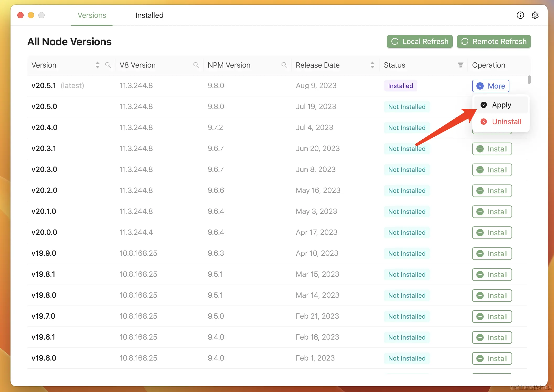Choose Apply from the dropdown menu
Viewport: 554px width, 392px height.
click(501, 105)
